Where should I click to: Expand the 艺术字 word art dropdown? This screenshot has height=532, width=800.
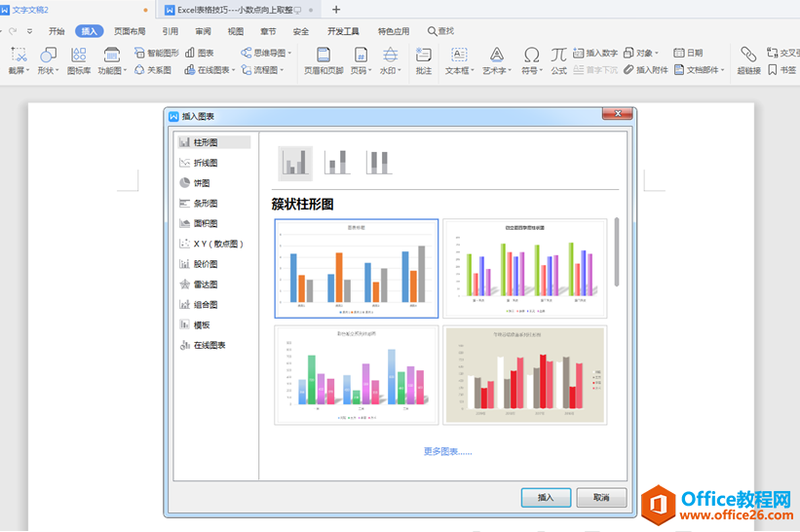tap(510, 70)
